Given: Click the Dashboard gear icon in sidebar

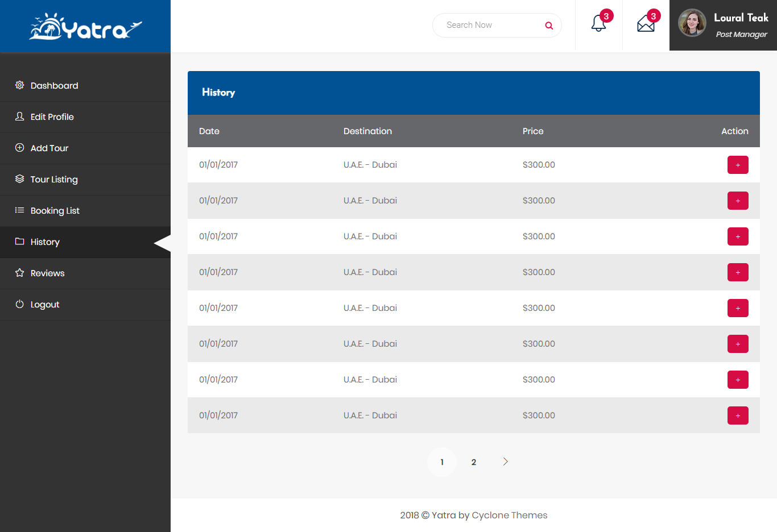Looking at the screenshot, I should coord(19,85).
